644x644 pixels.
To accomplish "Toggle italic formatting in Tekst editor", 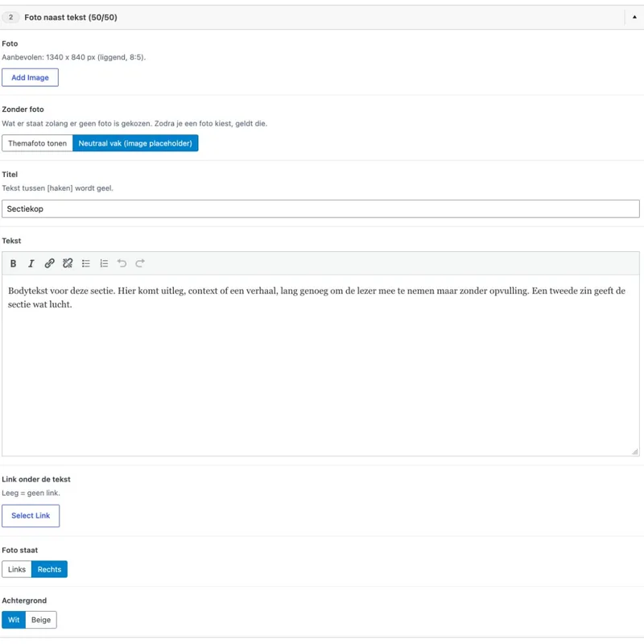I will click(x=31, y=263).
